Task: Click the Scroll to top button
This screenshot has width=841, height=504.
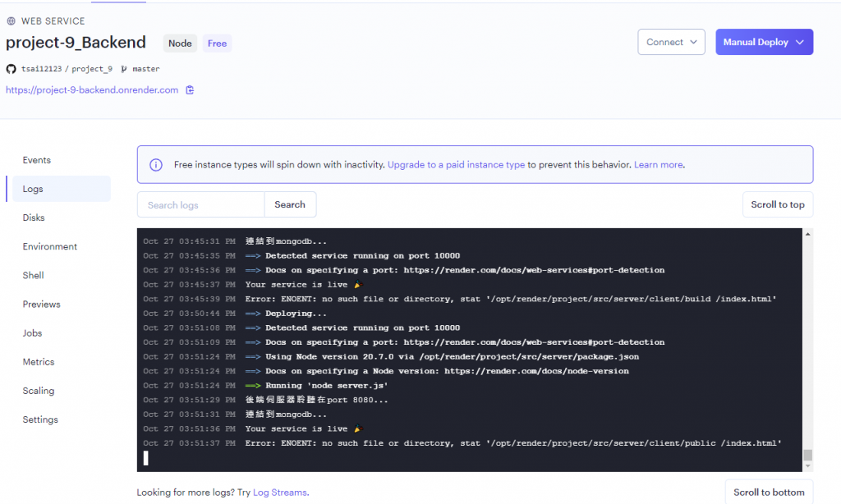Action: pyautogui.click(x=778, y=204)
